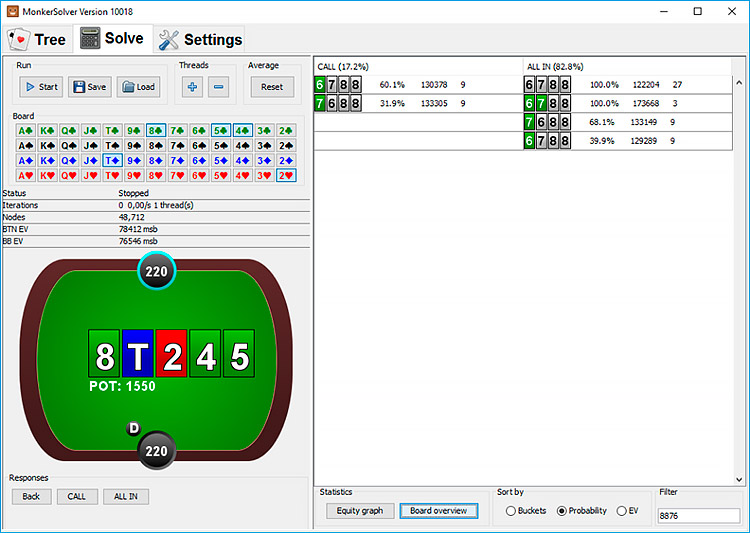Viewport: 750px width, 533px height.
Task: Show the Board overview
Action: click(x=439, y=511)
